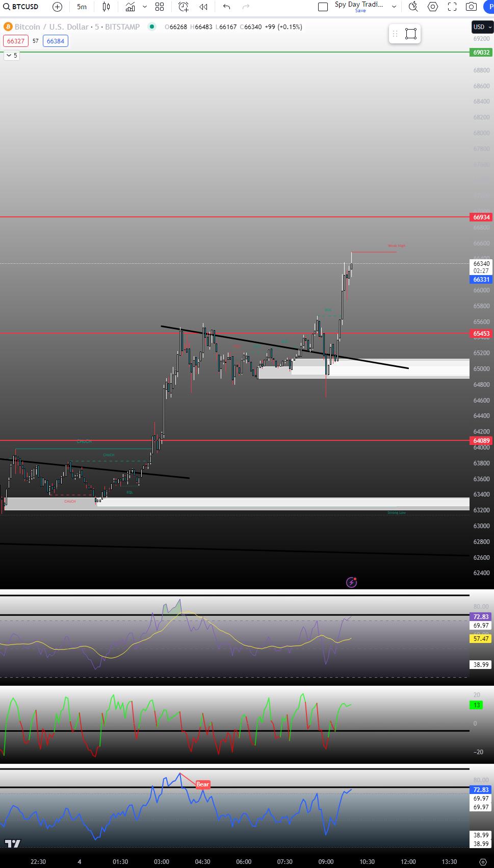Undo the last chart action
This screenshot has height=868, width=494.
(227, 7)
